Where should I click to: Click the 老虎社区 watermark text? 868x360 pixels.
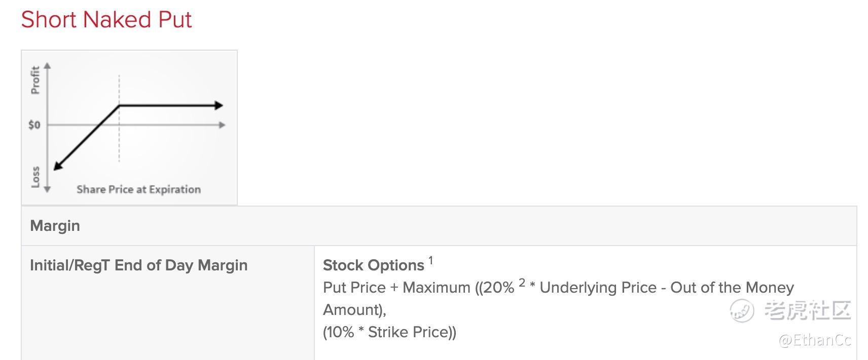click(807, 310)
